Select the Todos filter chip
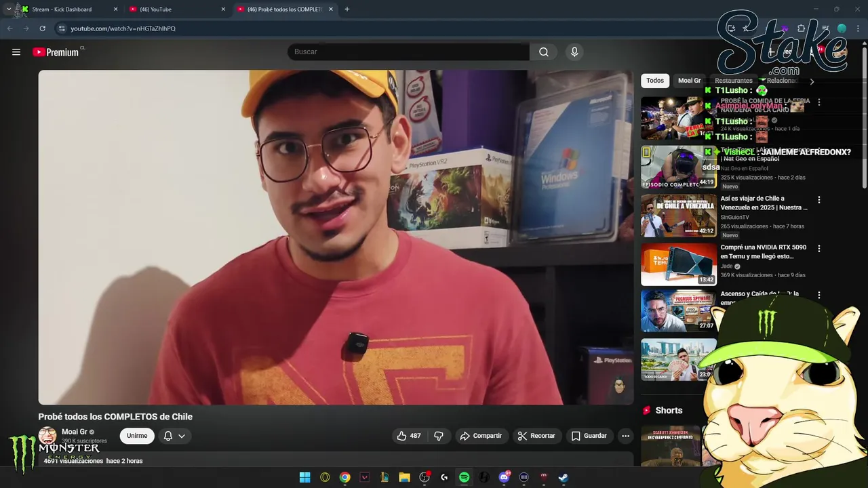Screen dimensions: 868x488 click(655, 81)
